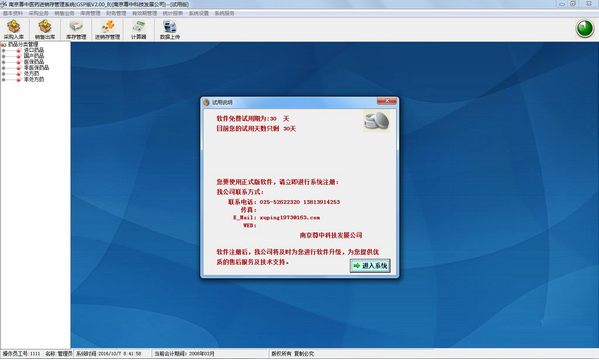This screenshot has height=360, width=599.
Task: Select the 医保药品 tree item
Action: pyautogui.click(x=34, y=62)
